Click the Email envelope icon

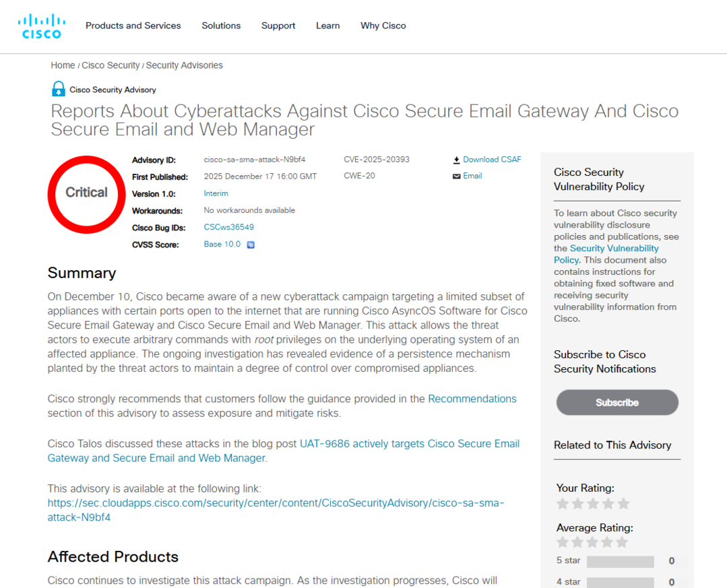pos(456,176)
